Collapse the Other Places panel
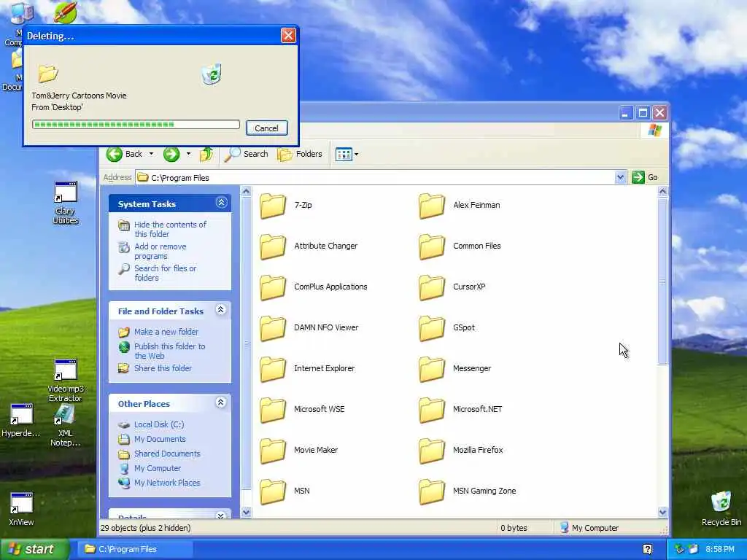747x560 pixels. click(220, 402)
